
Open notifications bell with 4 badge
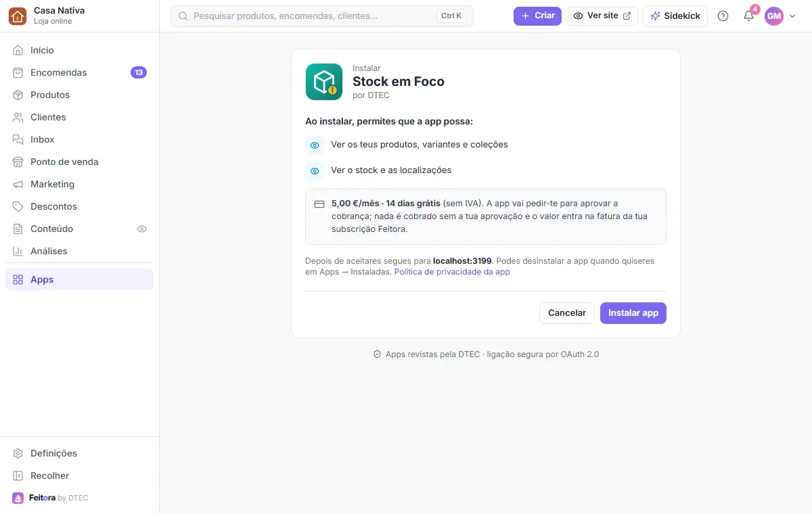[749, 15]
